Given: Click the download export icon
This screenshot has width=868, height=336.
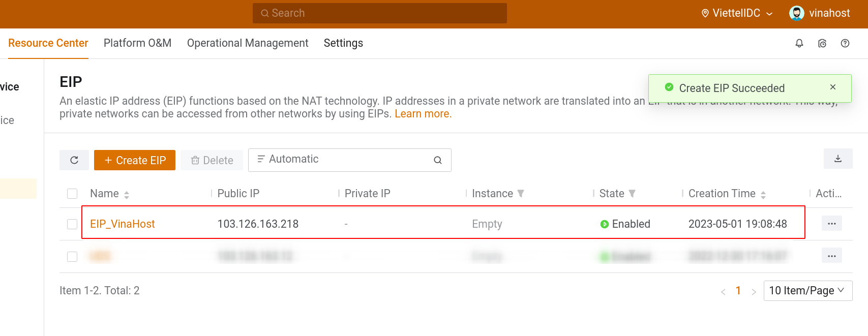Looking at the screenshot, I should pyautogui.click(x=838, y=159).
